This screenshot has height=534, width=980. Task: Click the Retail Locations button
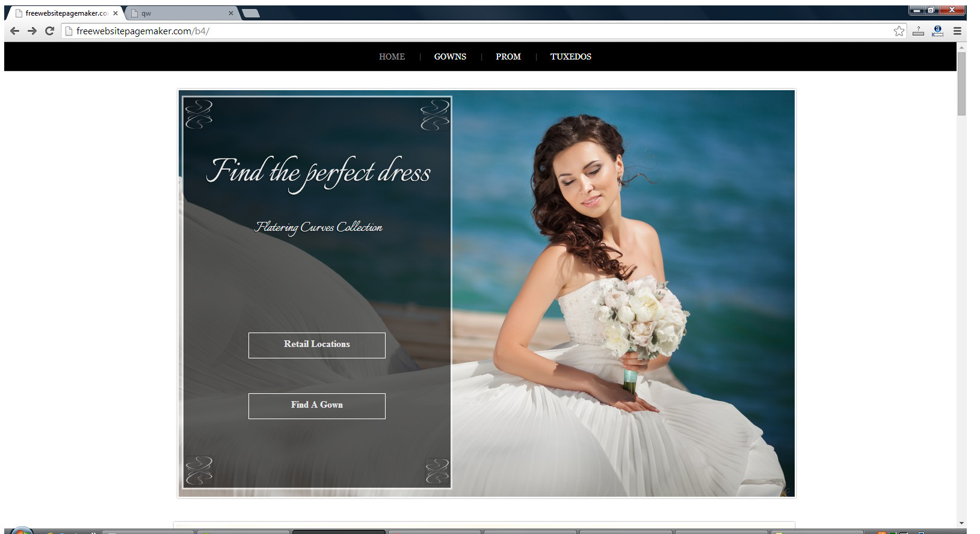317,345
